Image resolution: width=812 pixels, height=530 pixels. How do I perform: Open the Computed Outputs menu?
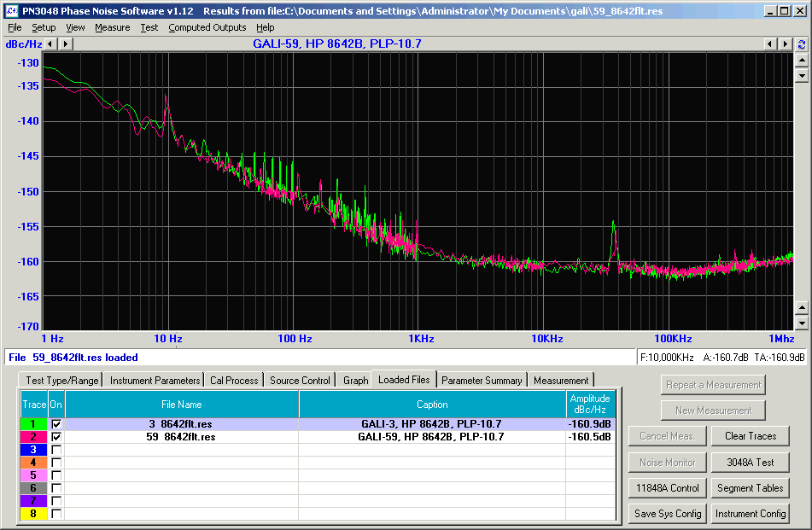(207, 27)
